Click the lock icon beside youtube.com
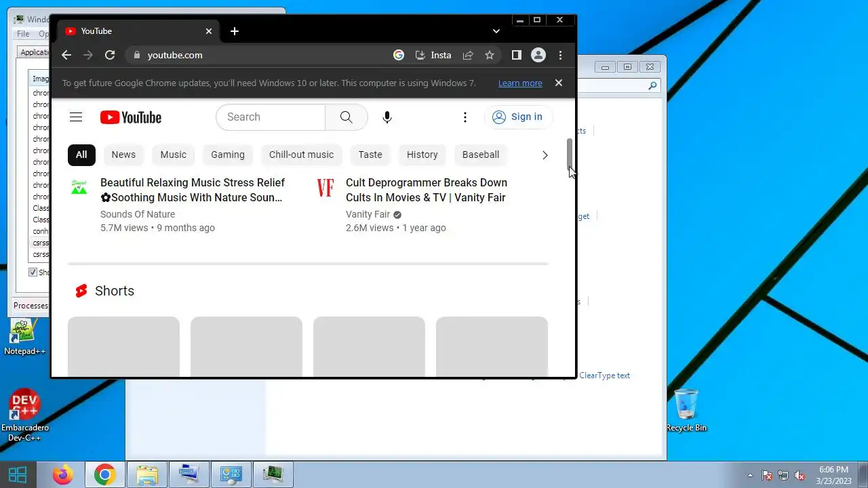This screenshot has height=488, width=868. (x=137, y=55)
